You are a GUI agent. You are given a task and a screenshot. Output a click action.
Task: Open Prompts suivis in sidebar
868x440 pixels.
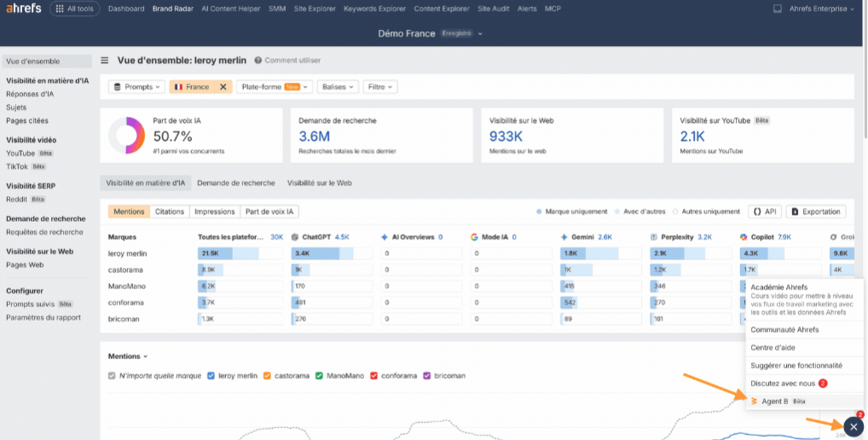pos(39,304)
